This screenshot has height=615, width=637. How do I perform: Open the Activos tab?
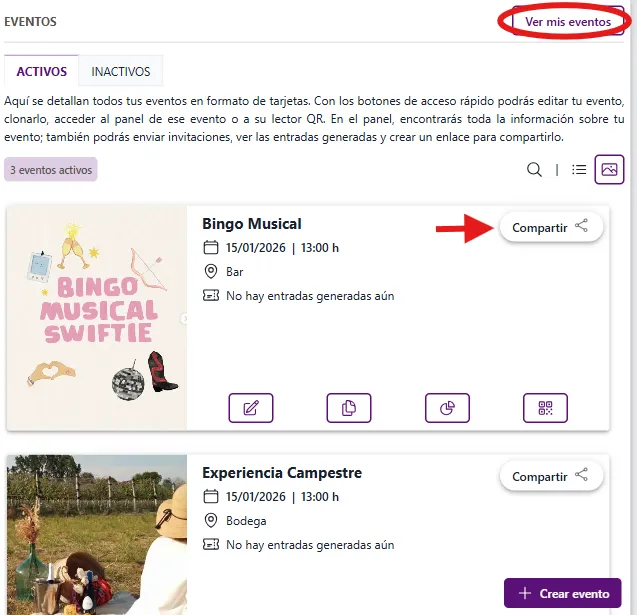(42, 72)
